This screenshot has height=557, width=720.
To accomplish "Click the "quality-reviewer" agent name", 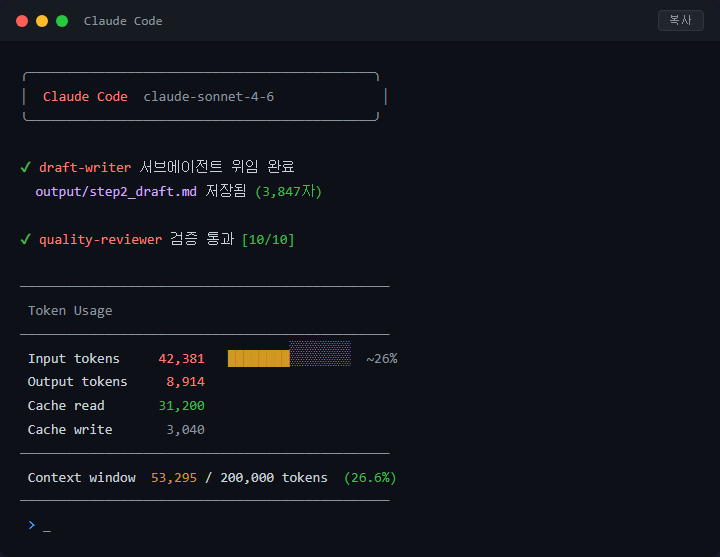I will (x=101, y=239).
